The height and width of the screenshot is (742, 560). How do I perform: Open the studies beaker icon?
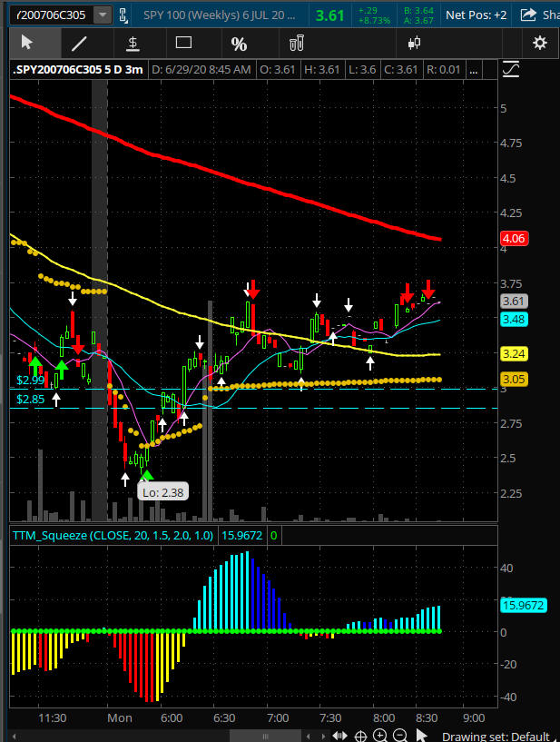pos(295,43)
